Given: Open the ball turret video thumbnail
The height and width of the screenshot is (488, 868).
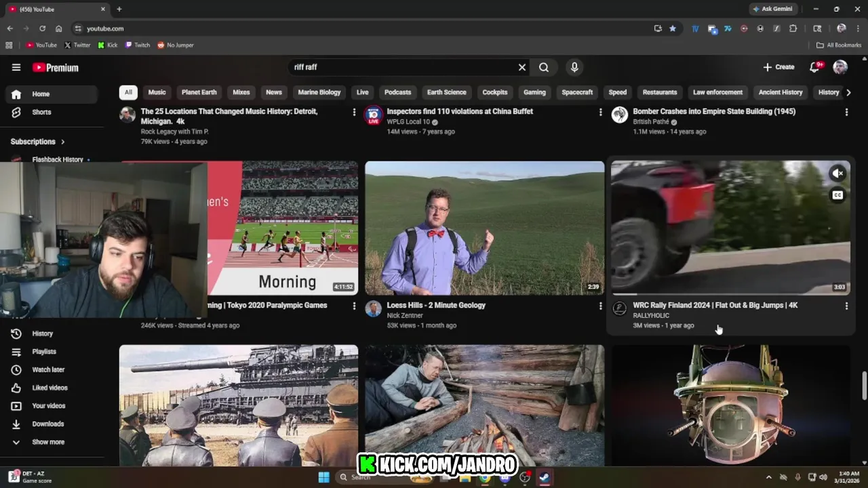Looking at the screenshot, I should click(x=730, y=405).
